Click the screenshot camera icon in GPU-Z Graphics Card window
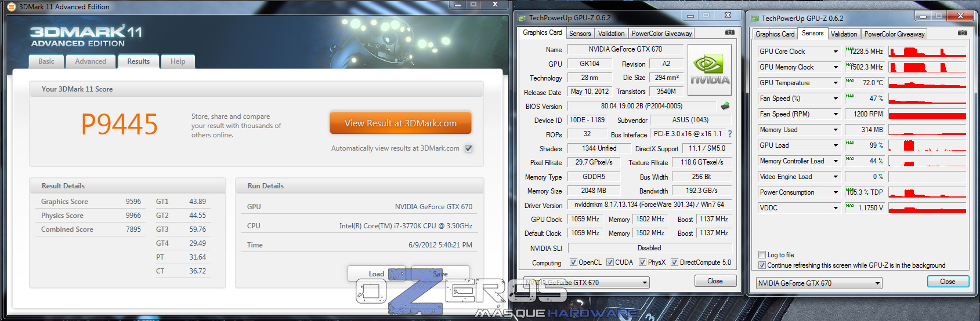 (x=730, y=32)
